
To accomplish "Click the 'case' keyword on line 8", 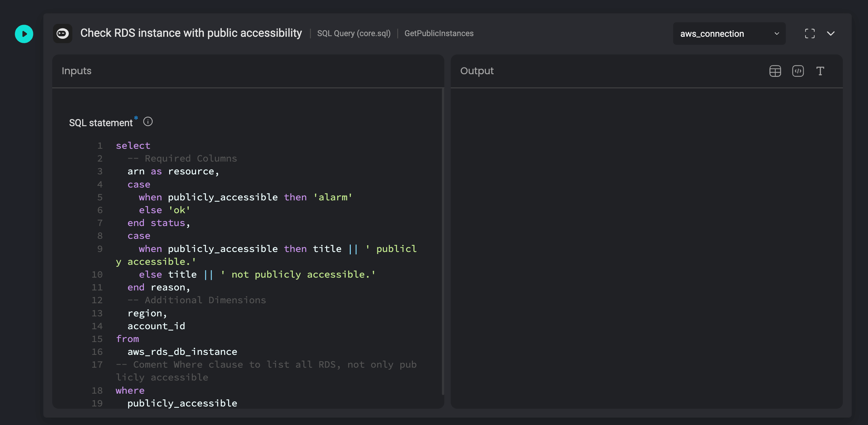I will coord(139,236).
